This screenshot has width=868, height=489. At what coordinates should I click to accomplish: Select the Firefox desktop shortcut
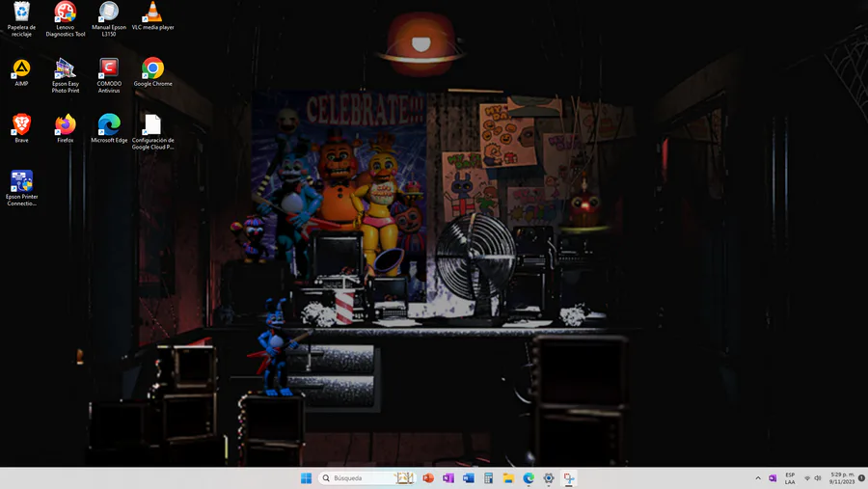click(x=66, y=128)
